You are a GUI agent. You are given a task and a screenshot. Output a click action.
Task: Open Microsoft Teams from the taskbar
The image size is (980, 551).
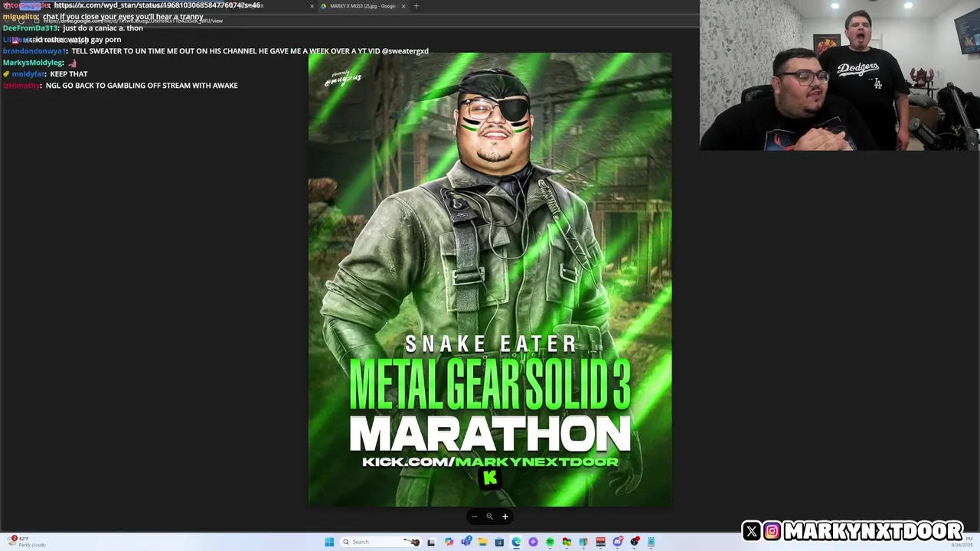(x=465, y=542)
